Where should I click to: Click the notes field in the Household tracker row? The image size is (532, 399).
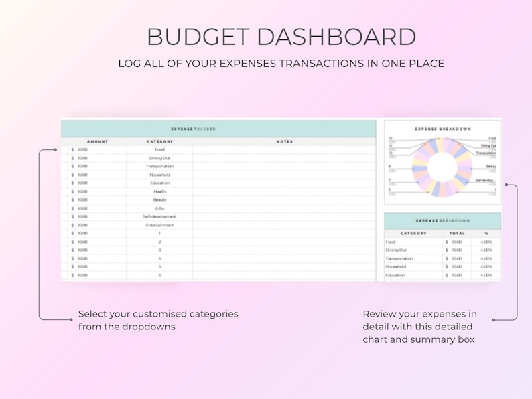click(x=284, y=175)
